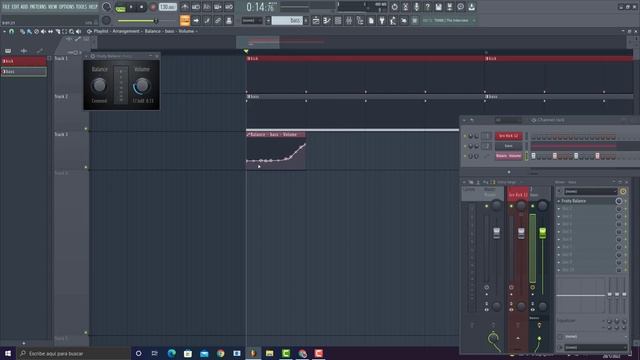Open the mixer input routing dropdown
Screen dimensions: 640x360
tap(591, 191)
